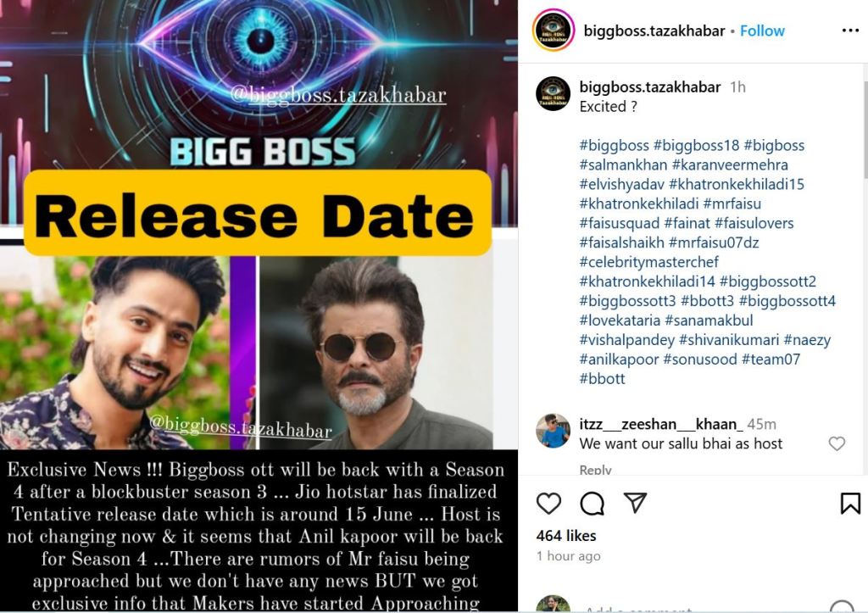
Task: Open the #biggboss18 hashtag
Action: pyautogui.click(x=696, y=146)
